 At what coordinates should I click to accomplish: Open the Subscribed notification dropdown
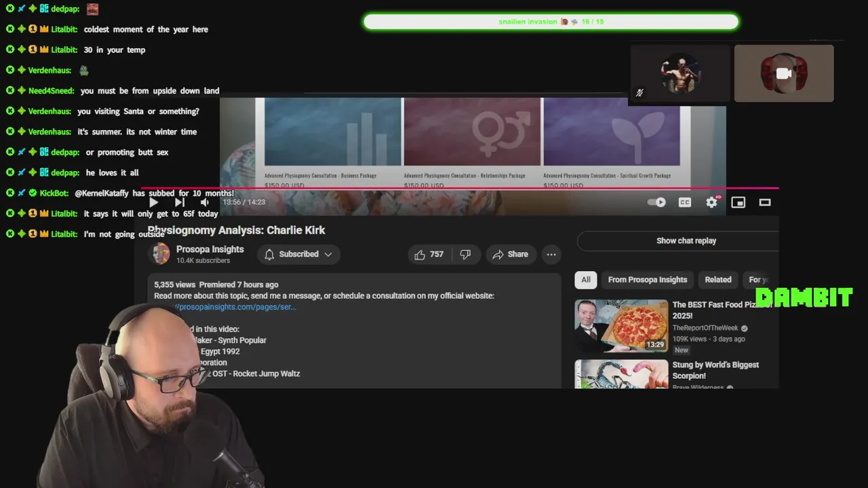pyautogui.click(x=298, y=254)
